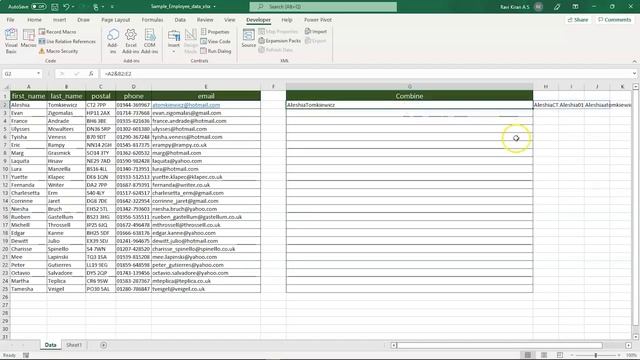Select cell evan.zigomalas@gmail.com

[206, 113]
